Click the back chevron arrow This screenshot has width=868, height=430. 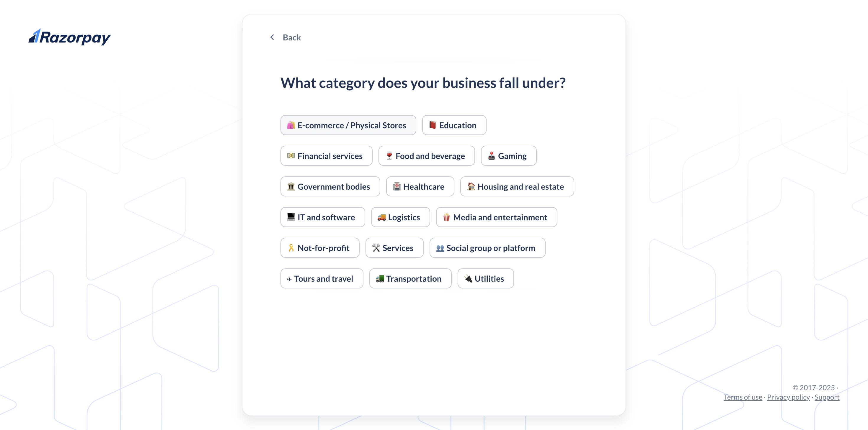pos(272,37)
